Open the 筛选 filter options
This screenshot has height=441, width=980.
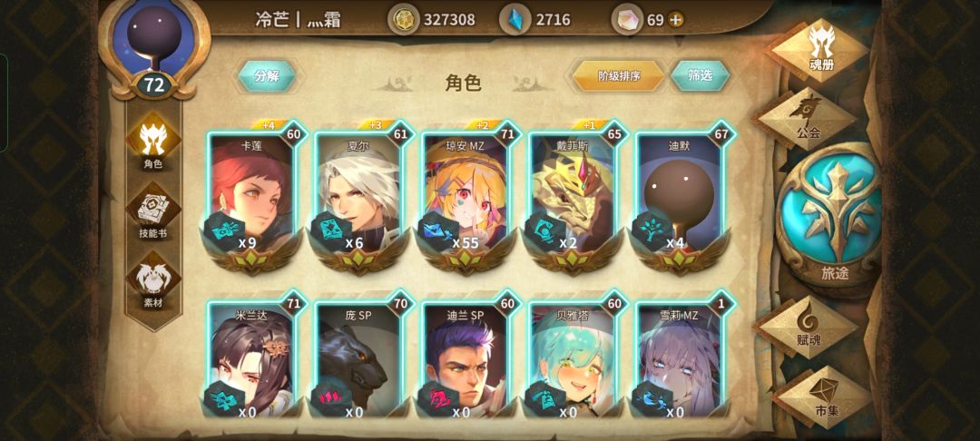700,76
